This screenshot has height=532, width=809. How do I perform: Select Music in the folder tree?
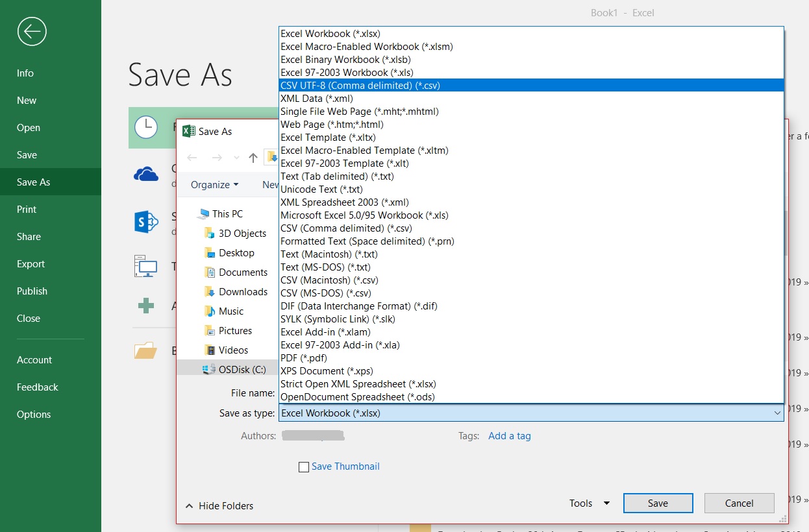point(224,311)
